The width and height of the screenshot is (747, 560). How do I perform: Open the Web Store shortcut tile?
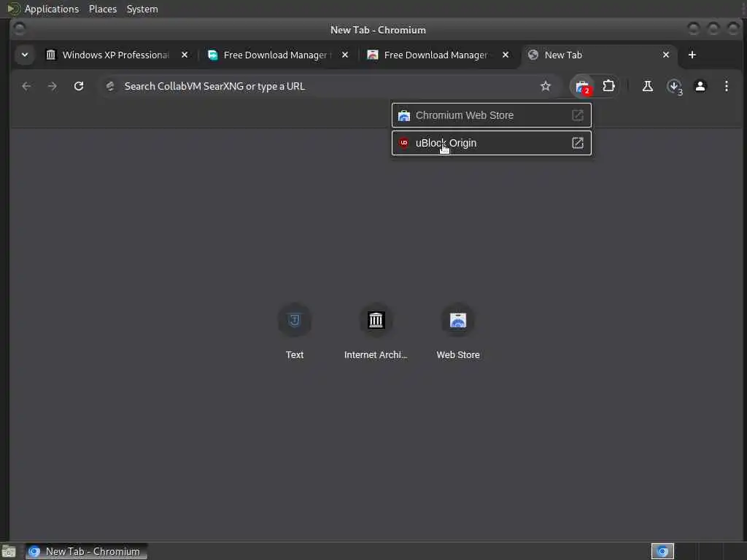[x=458, y=332]
